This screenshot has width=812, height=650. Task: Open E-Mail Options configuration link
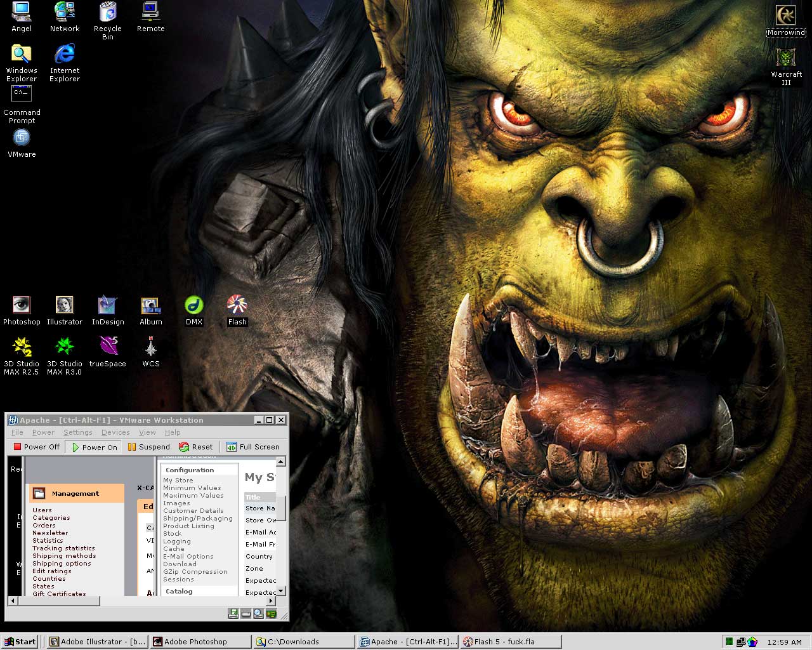pos(188,557)
